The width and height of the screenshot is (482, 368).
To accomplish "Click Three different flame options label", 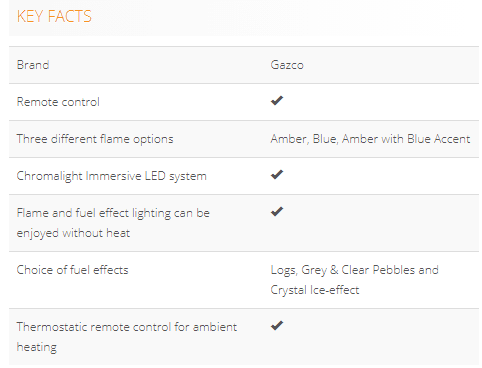I will [95, 139].
